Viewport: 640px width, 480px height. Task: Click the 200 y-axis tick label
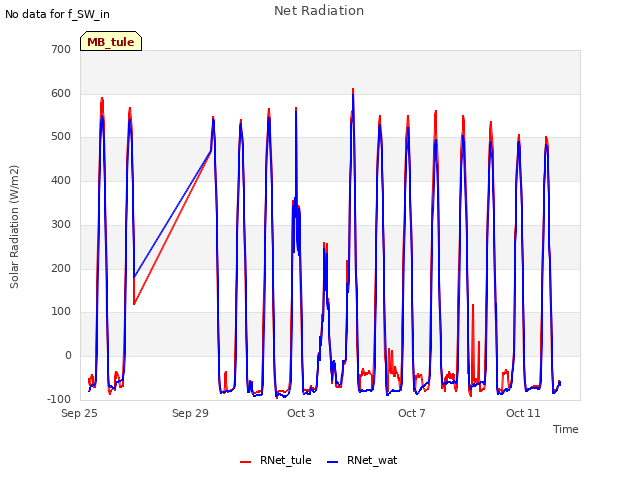61,268
